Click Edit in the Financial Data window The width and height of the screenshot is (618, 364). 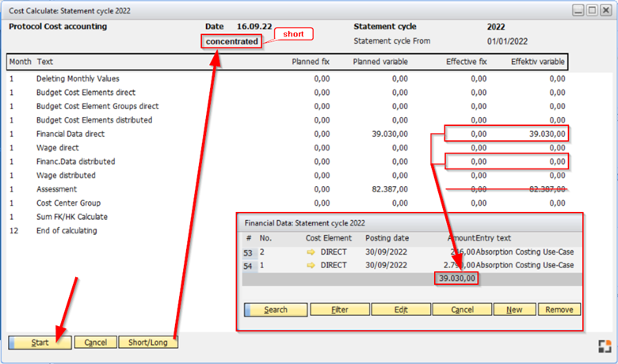pos(400,309)
